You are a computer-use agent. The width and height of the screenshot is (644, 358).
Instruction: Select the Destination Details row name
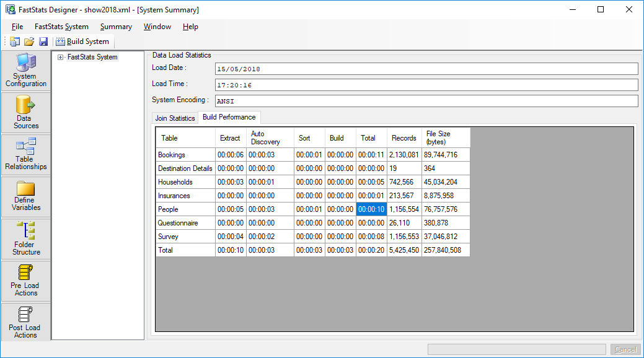[x=185, y=168]
